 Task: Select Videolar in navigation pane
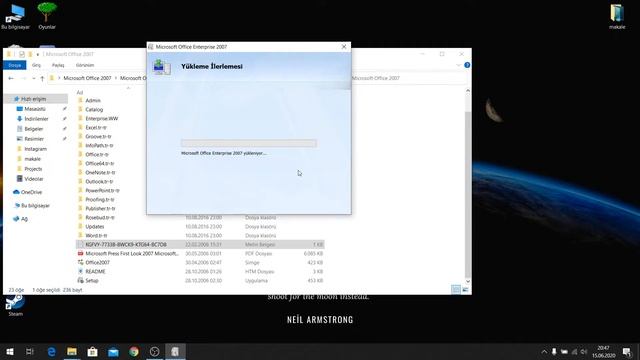tap(34, 179)
